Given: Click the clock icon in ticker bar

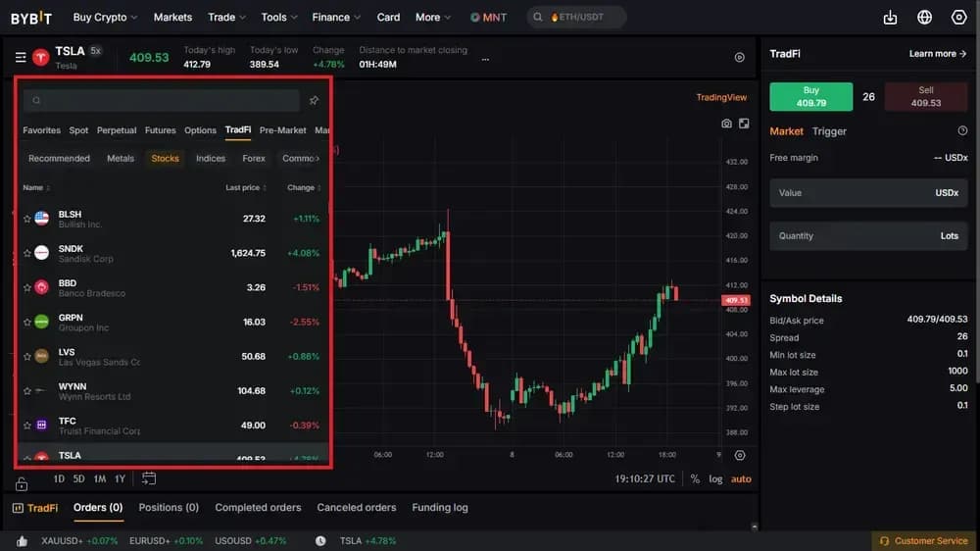Looking at the screenshot, I should pos(320,541).
